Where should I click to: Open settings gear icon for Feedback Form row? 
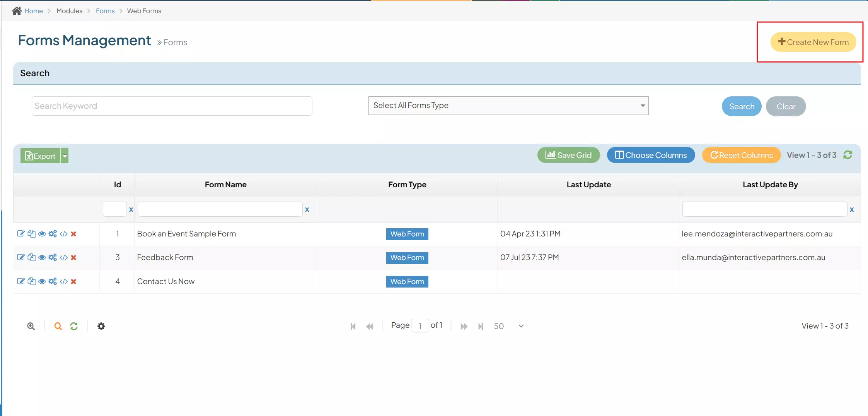[x=53, y=257]
